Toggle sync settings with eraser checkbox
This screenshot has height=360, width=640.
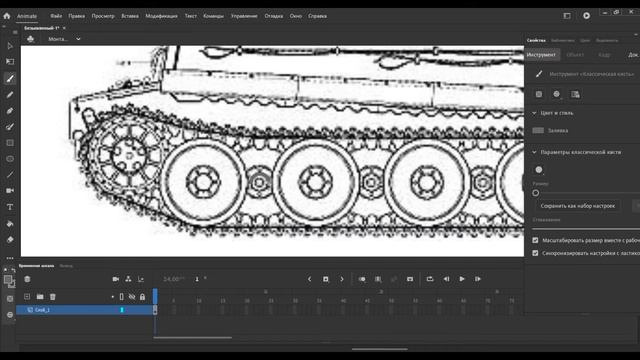[x=535, y=253]
